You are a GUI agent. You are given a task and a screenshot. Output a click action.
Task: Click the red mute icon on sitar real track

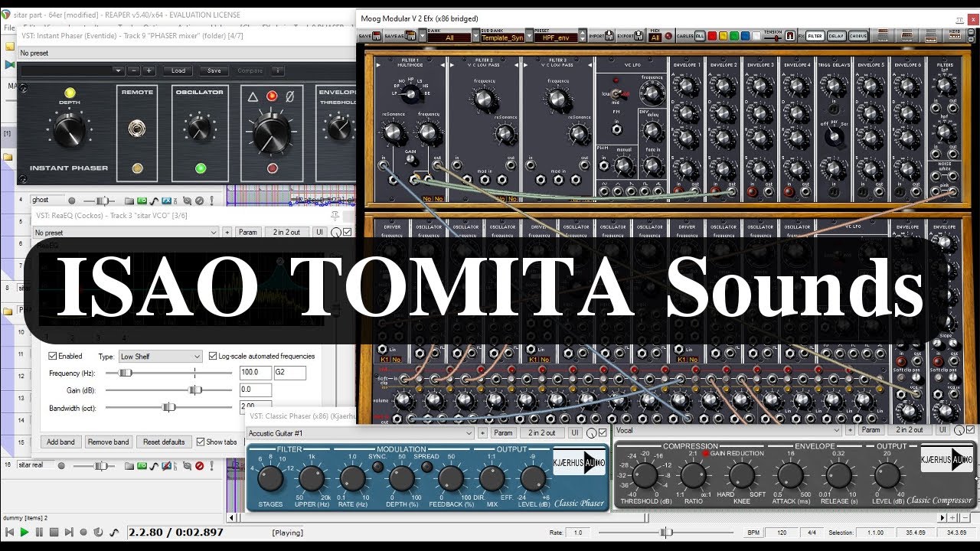click(x=200, y=466)
